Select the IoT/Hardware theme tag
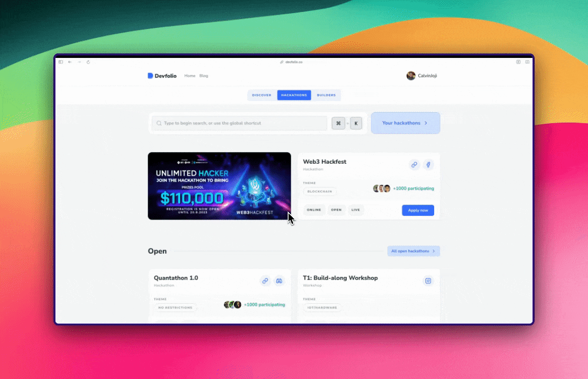This screenshot has height=379, width=588. [x=322, y=307]
